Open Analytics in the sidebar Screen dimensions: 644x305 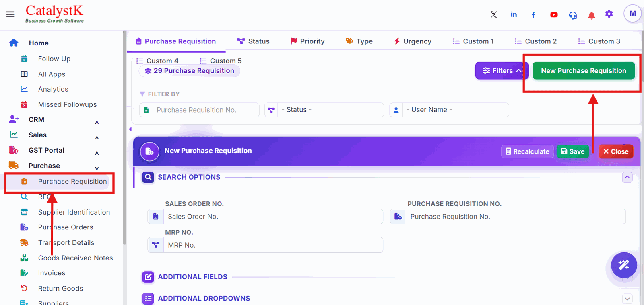point(53,89)
